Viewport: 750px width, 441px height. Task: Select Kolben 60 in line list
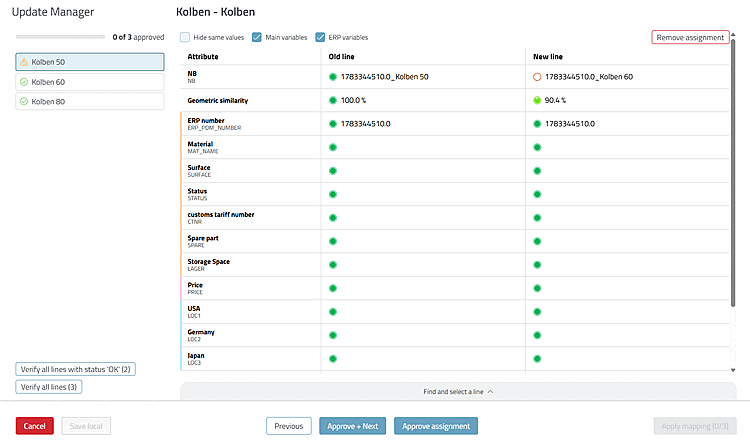click(x=90, y=82)
